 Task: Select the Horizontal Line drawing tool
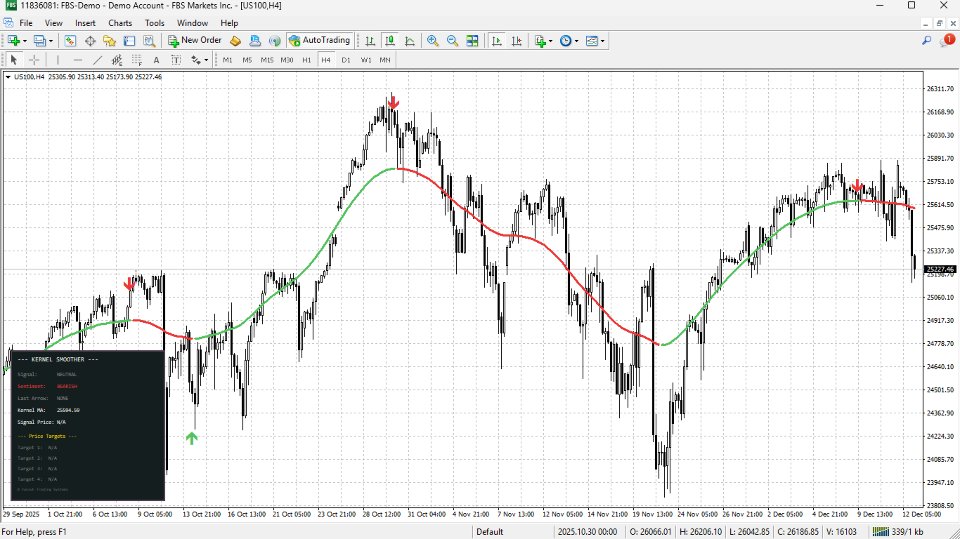pyautogui.click(x=77, y=60)
